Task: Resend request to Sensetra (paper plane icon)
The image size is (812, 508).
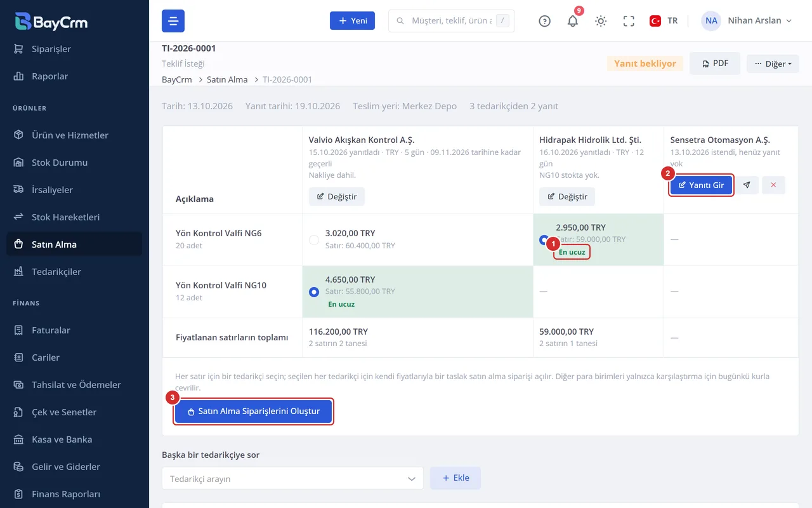Action: click(747, 185)
